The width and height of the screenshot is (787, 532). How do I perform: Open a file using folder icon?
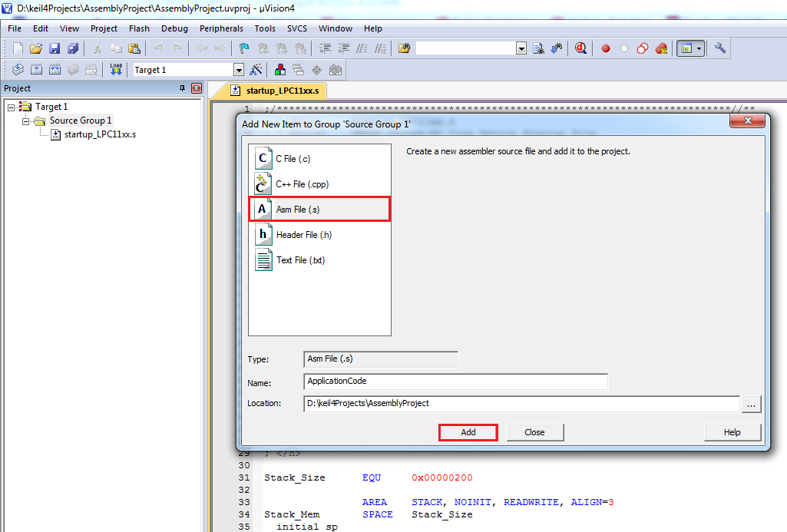(x=36, y=48)
